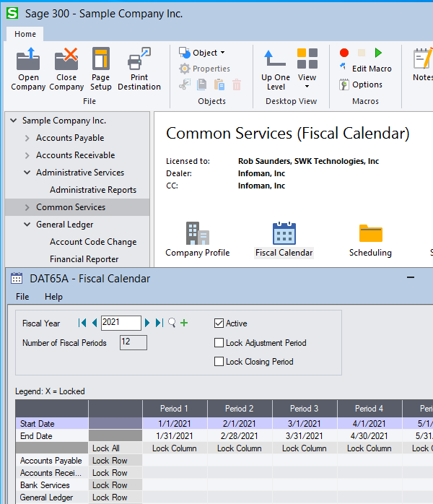Click the fiscal year finder magnifier
433x504 pixels.
pyautogui.click(x=172, y=323)
